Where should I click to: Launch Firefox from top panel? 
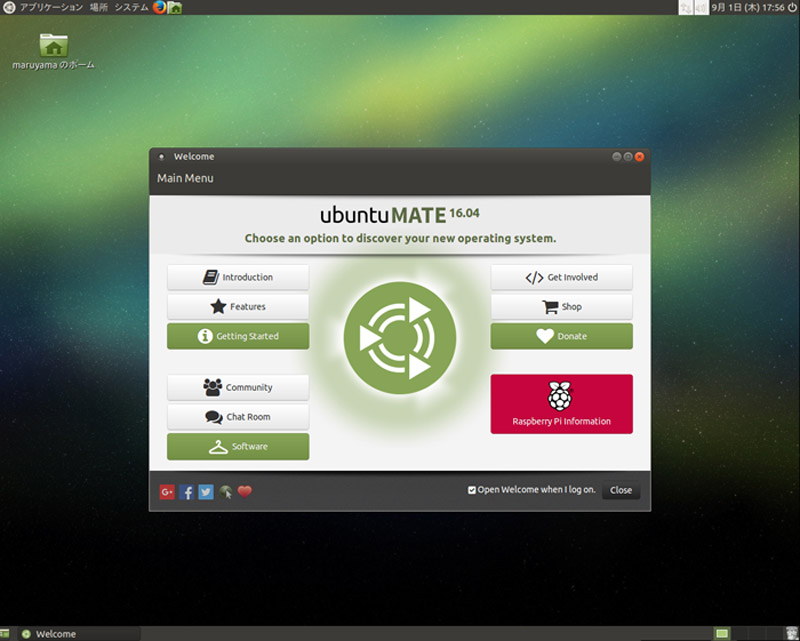[x=160, y=7]
